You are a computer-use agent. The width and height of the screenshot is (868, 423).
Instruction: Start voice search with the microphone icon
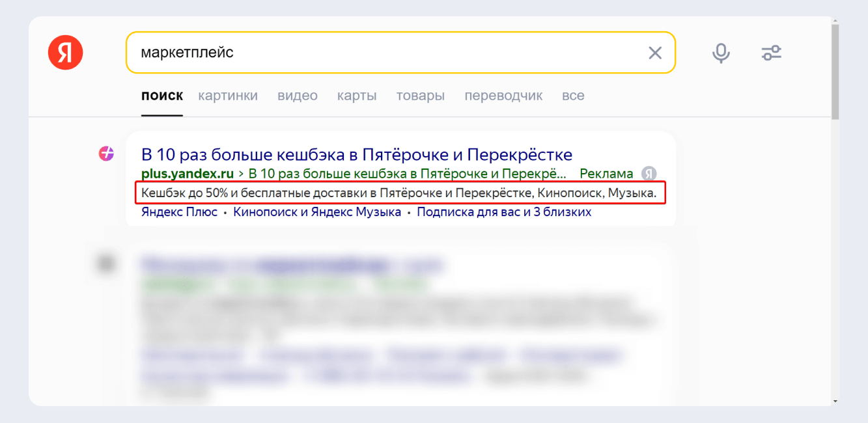tap(720, 53)
